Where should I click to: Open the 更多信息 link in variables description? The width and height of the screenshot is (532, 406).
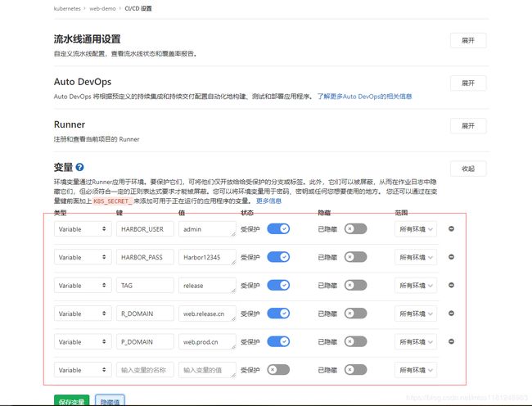click(x=268, y=201)
